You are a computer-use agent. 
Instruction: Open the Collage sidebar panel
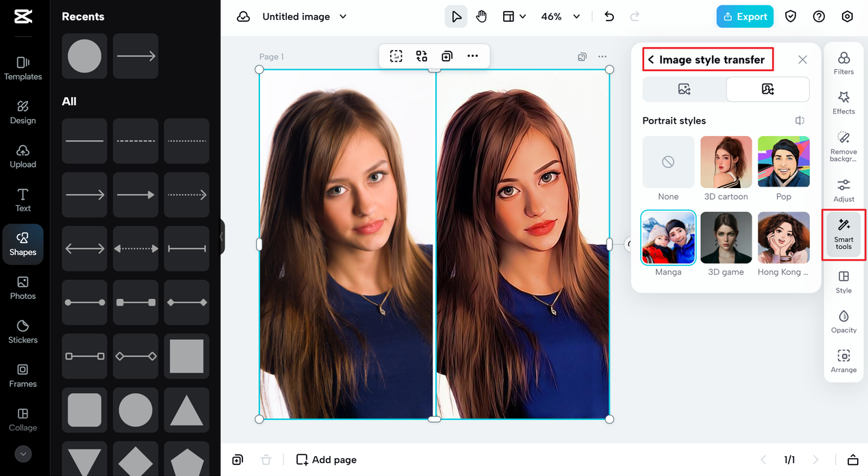pyautogui.click(x=23, y=419)
